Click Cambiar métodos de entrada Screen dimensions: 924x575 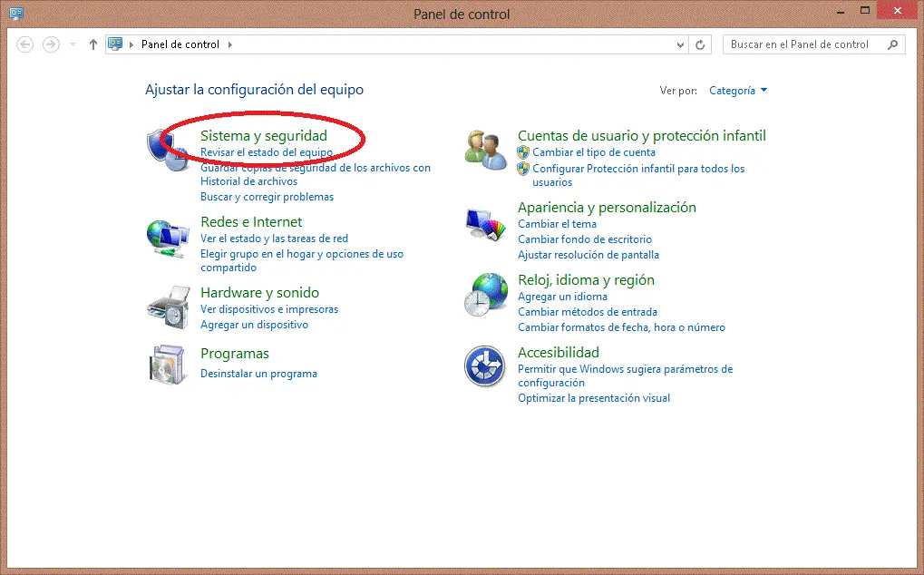point(588,312)
